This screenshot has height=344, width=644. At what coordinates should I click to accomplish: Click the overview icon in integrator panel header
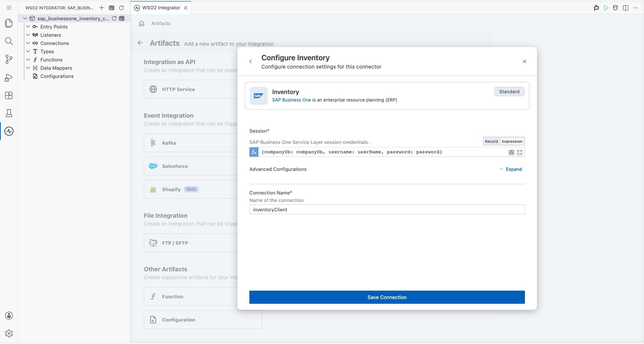[x=112, y=7]
